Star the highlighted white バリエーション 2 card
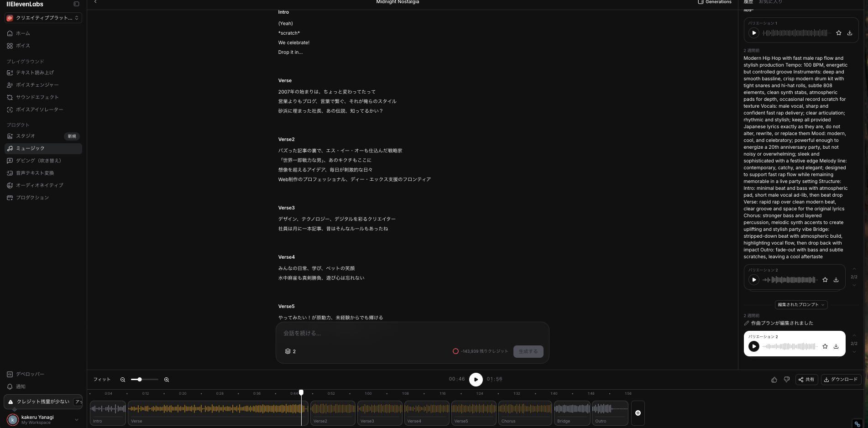This screenshot has height=428, width=868. coord(825,346)
